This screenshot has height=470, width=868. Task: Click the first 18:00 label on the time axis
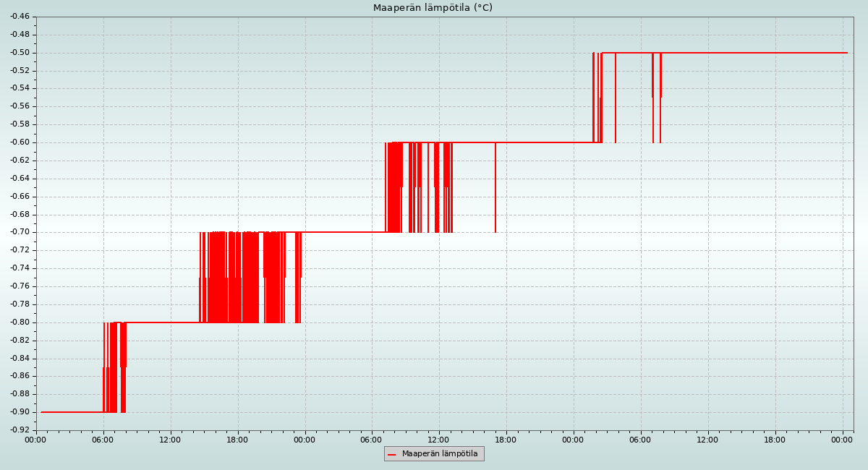pyautogui.click(x=237, y=439)
